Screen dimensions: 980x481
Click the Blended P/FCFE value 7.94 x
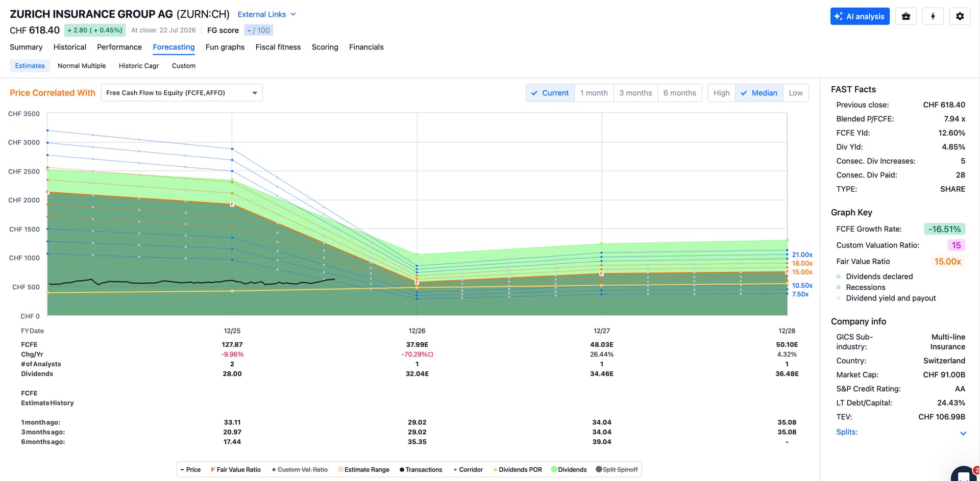click(954, 119)
